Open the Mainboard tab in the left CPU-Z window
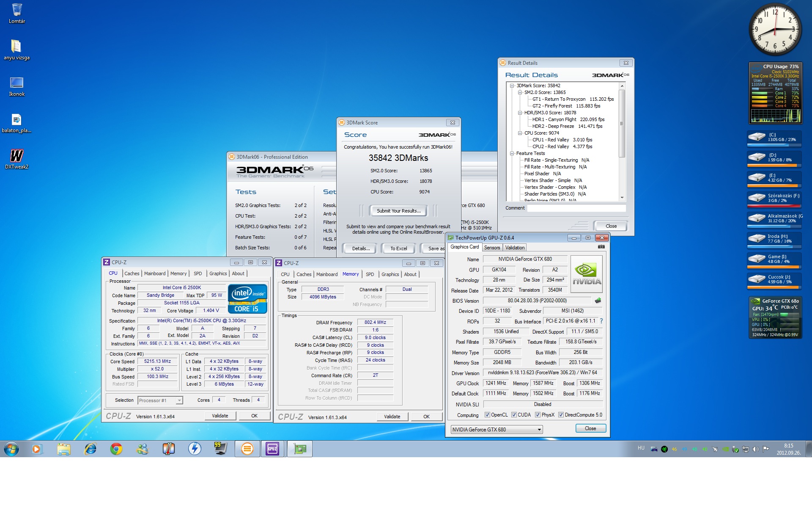The width and height of the screenshot is (812, 508). (x=155, y=273)
